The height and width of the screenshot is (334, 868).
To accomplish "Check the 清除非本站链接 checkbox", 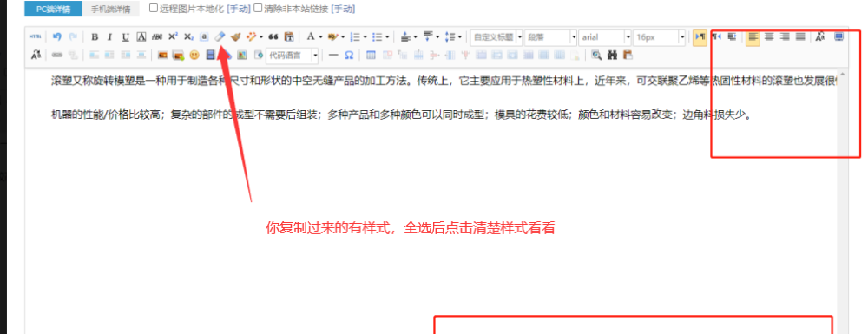I will (x=258, y=9).
